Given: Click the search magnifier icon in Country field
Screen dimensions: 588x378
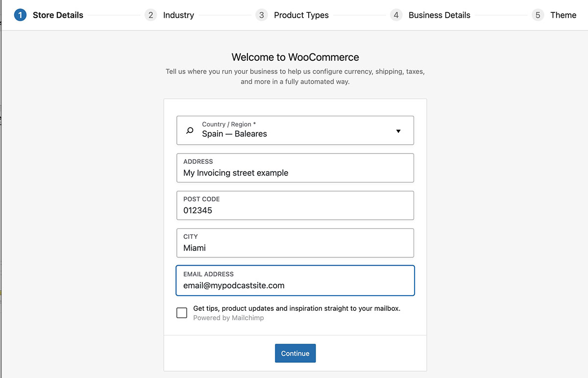Looking at the screenshot, I should pos(190,131).
